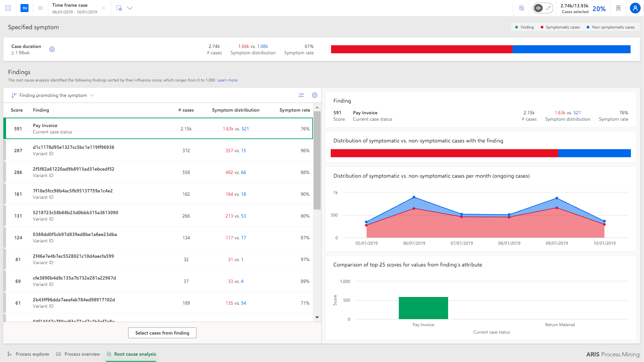The width and height of the screenshot is (644, 362).
Task: Open the app launcher grid icon
Action: [8, 8]
